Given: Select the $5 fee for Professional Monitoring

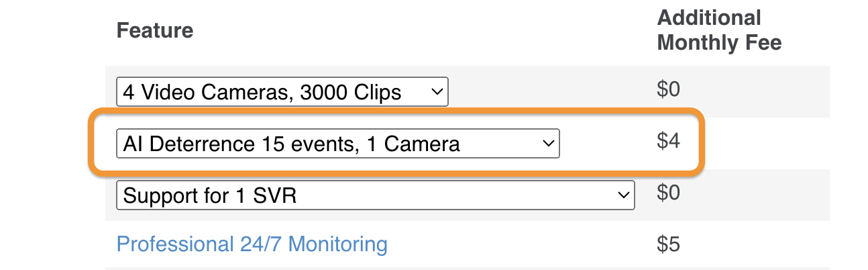Looking at the screenshot, I should point(668,244).
